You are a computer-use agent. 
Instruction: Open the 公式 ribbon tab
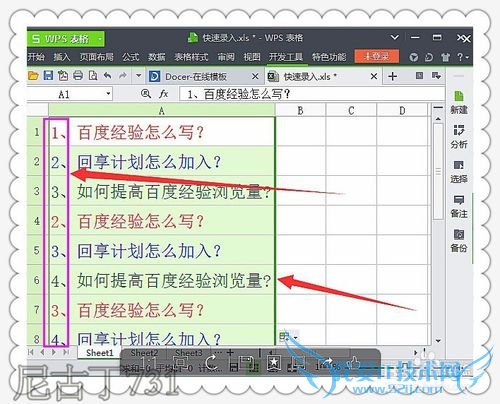point(130,57)
